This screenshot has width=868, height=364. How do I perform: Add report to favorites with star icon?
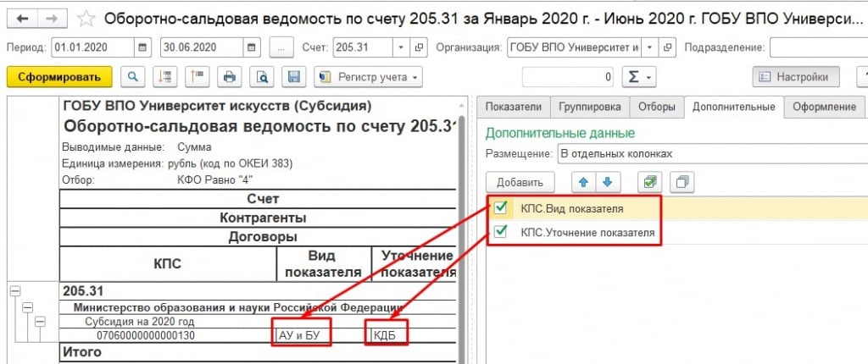[x=86, y=19]
